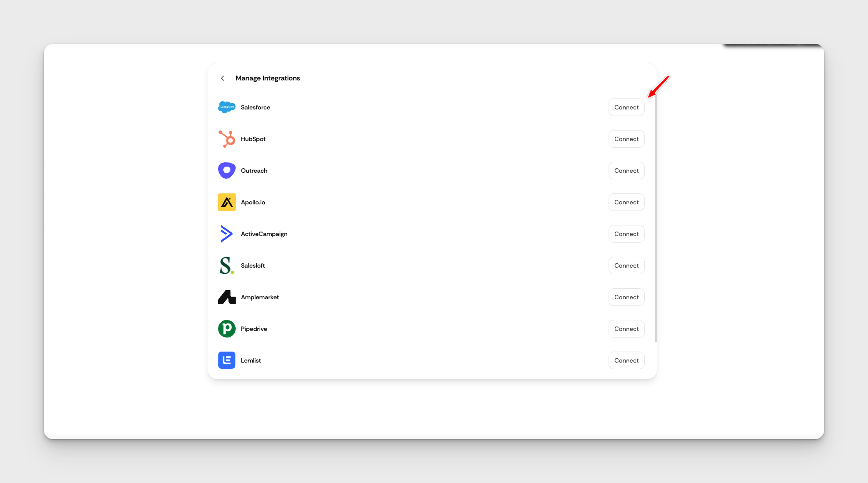Connect the Lemlist integration

[x=626, y=360]
